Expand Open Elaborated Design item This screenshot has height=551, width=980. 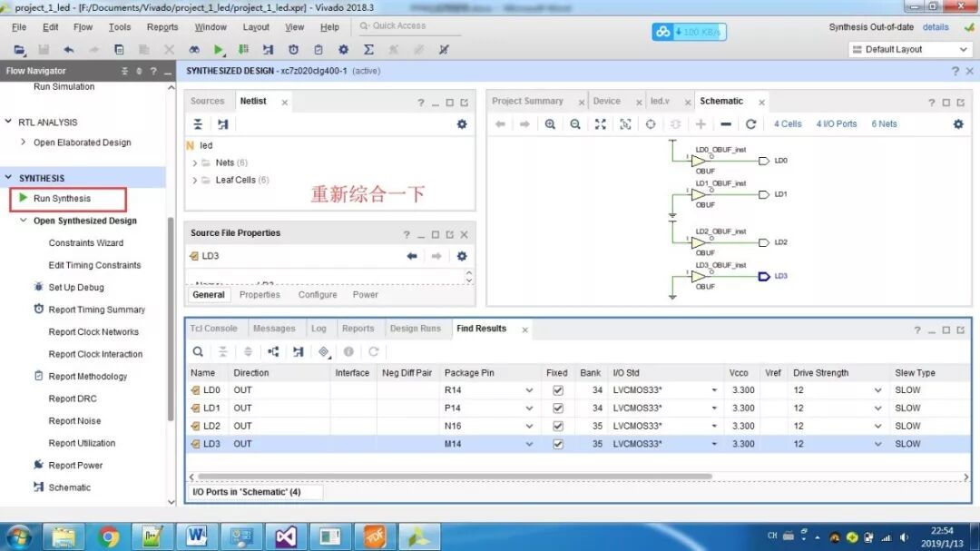point(23,142)
